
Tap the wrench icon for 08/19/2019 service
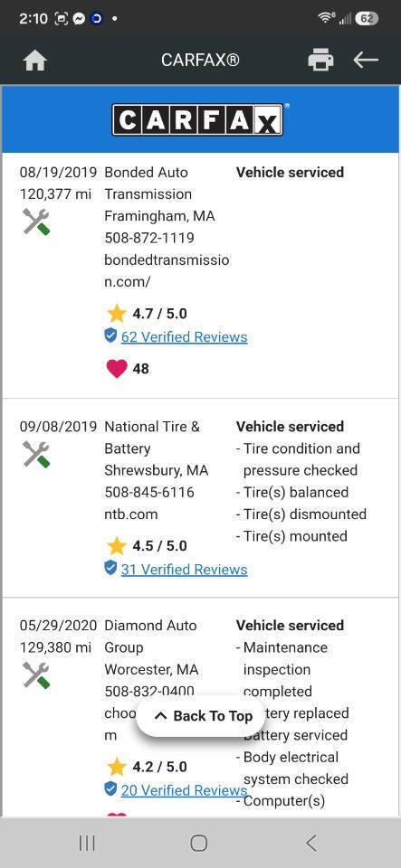(x=36, y=222)
